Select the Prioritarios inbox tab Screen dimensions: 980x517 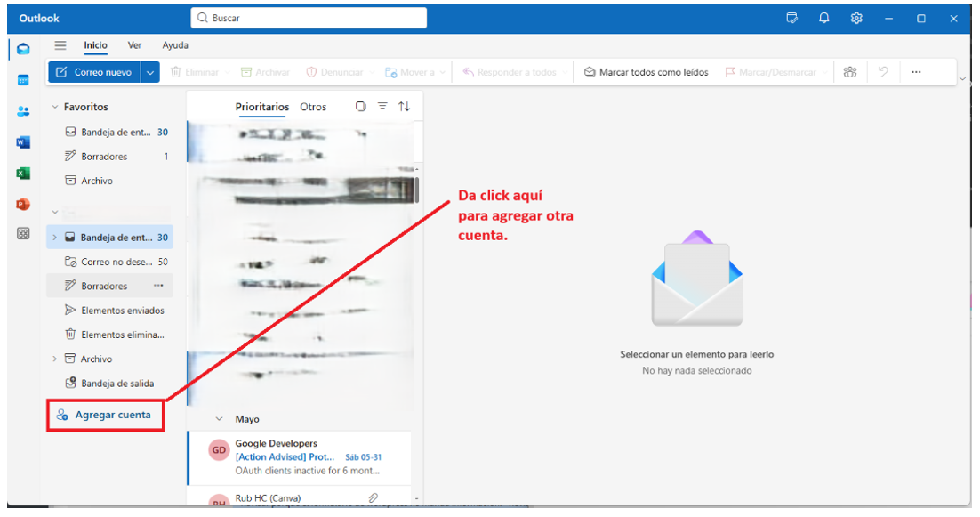(x=261, y=107)
